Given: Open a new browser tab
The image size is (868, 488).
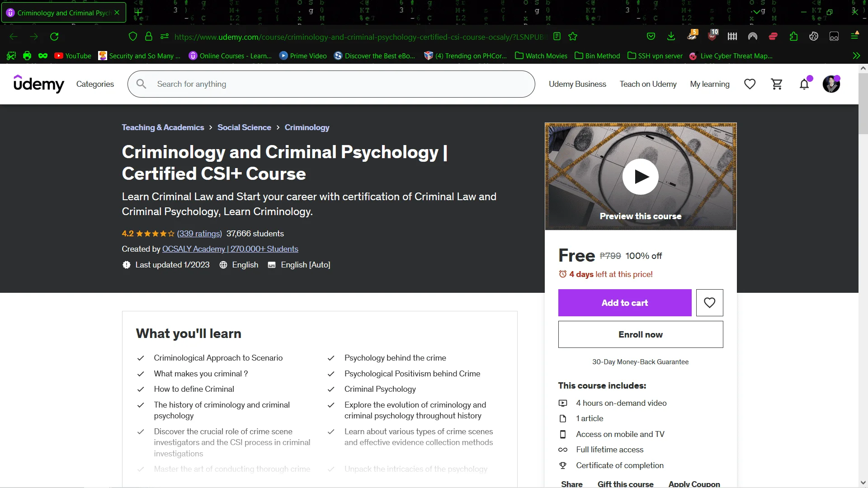Looking at the screenshot, I should 138,13.
